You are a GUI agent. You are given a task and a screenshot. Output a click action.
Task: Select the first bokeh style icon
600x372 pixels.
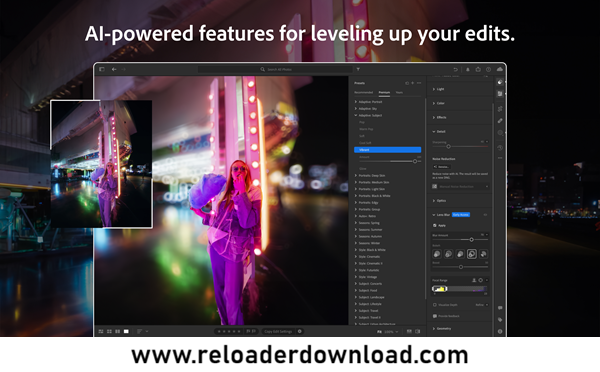[437, 254]
